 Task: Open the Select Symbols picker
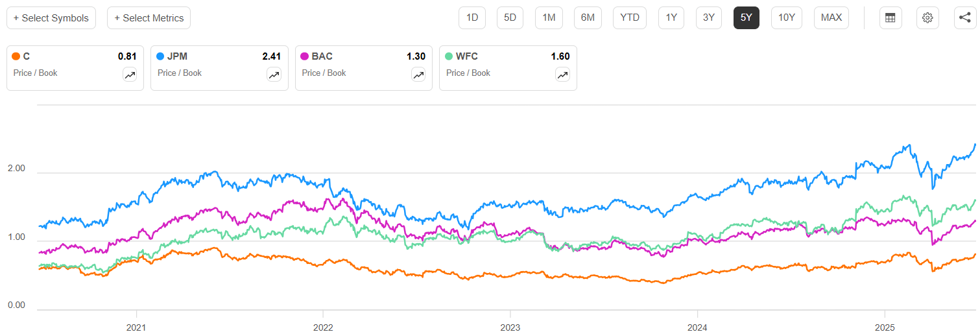51,18
